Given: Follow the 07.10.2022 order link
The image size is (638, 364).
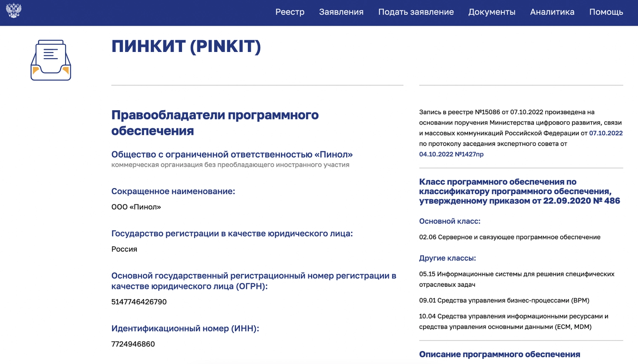Looking at the screenshot, I should coord(605,133).
